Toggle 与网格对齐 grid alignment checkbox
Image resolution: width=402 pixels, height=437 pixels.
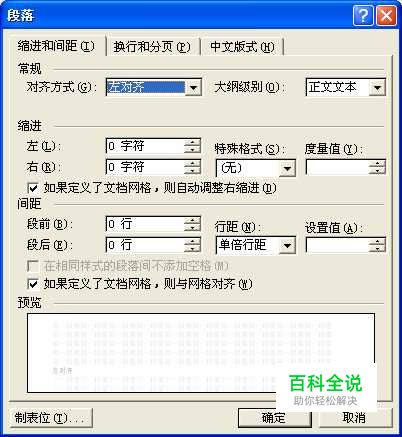(33, 284)
